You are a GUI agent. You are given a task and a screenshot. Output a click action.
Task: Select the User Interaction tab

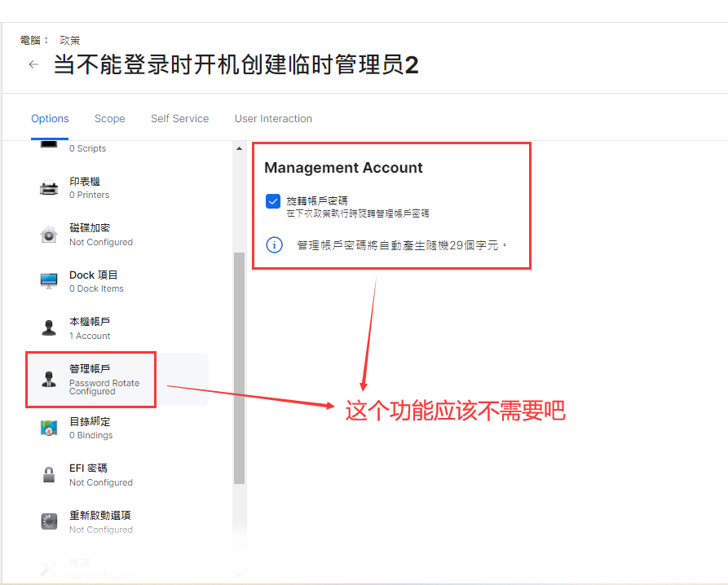pos(272,118)
